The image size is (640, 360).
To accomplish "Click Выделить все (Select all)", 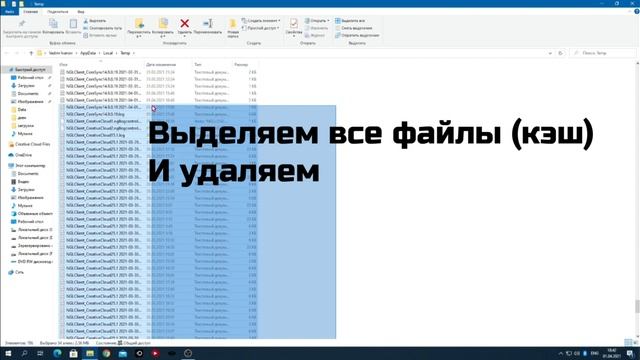I will [x=350, y=21].
